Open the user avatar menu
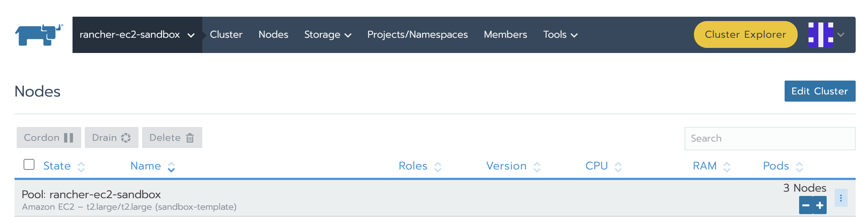 [826, 35]
